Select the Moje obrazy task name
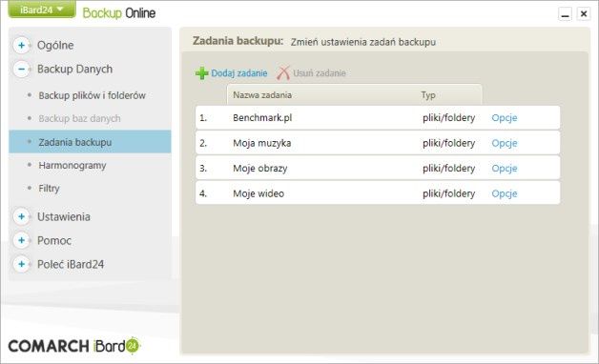 [260, 169]
